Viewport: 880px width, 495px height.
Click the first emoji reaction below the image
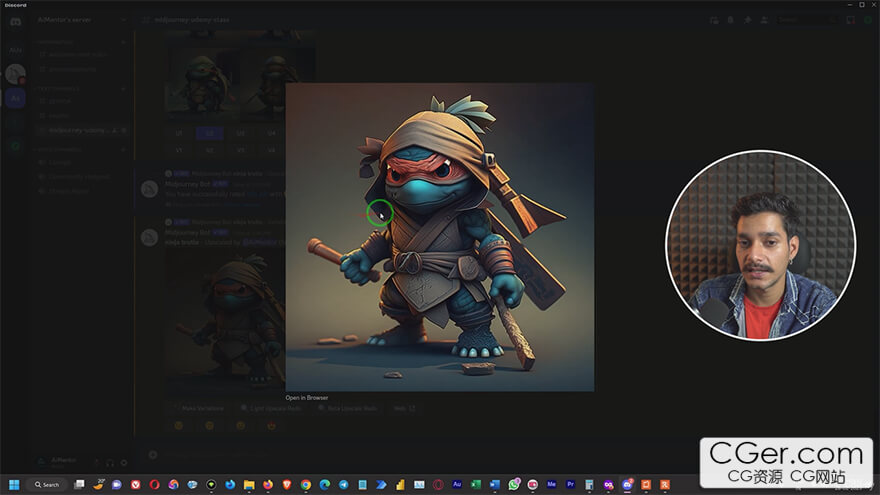(x=179, y=425)
